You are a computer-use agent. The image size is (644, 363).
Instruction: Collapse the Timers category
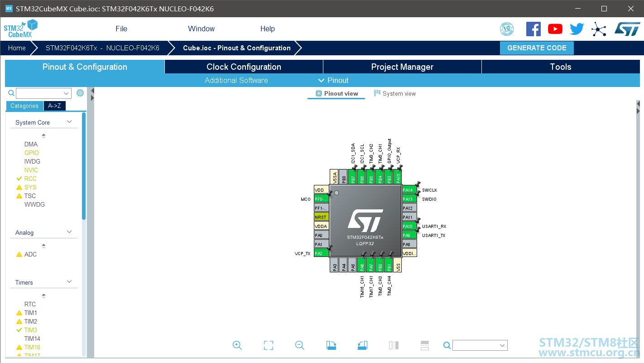(69, 282)
